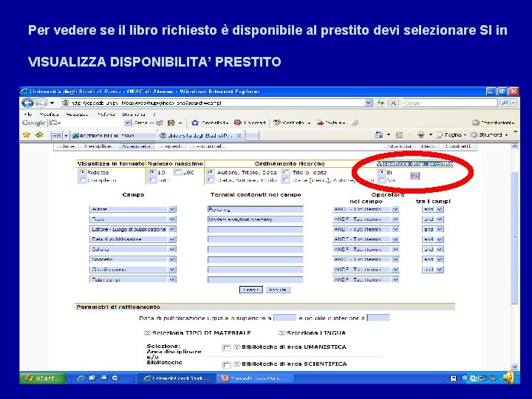Click the Controllo spell-check item on Google toolbar

(291, 123)
